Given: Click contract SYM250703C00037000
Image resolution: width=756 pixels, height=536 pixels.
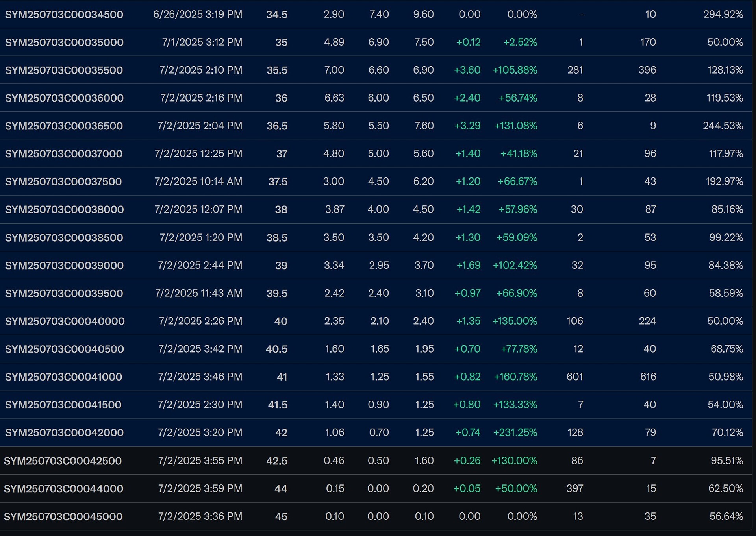Looking at the screenshot, I should (x=64, y=154).
